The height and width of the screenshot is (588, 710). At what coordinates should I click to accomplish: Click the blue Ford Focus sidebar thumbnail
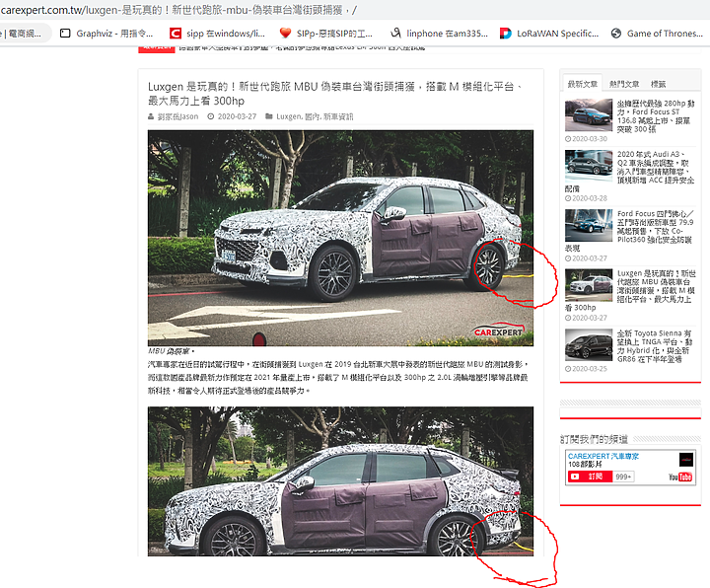pos(589,225)
